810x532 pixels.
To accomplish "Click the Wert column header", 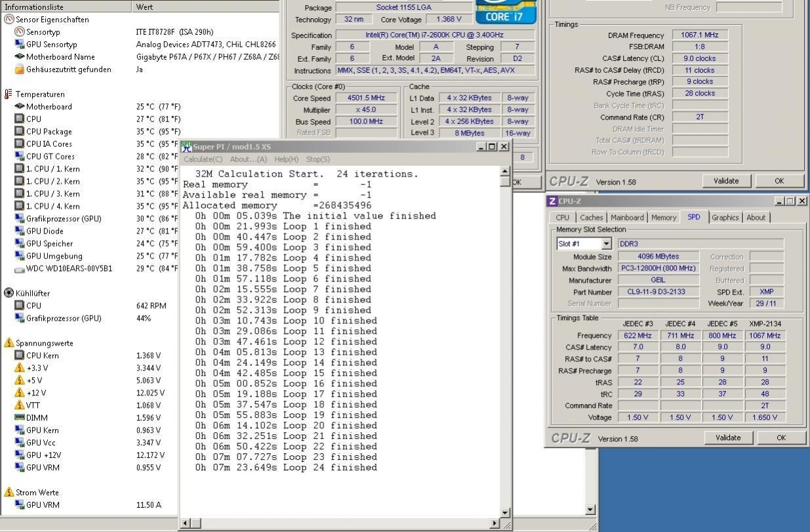I will click(x=207, y=7).
